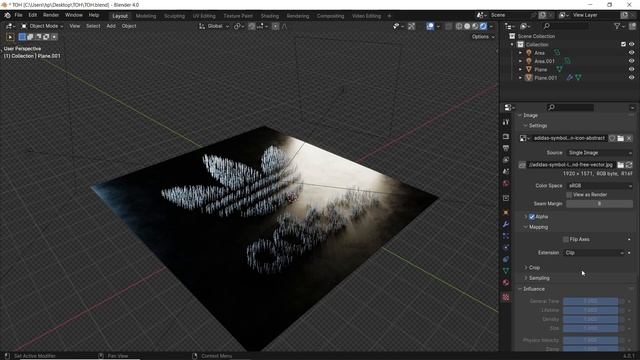Image resolution: width=640 pixels, height=360 pixels.
Task: Hide Area.001 via eye icon
Action: [631, 61]
